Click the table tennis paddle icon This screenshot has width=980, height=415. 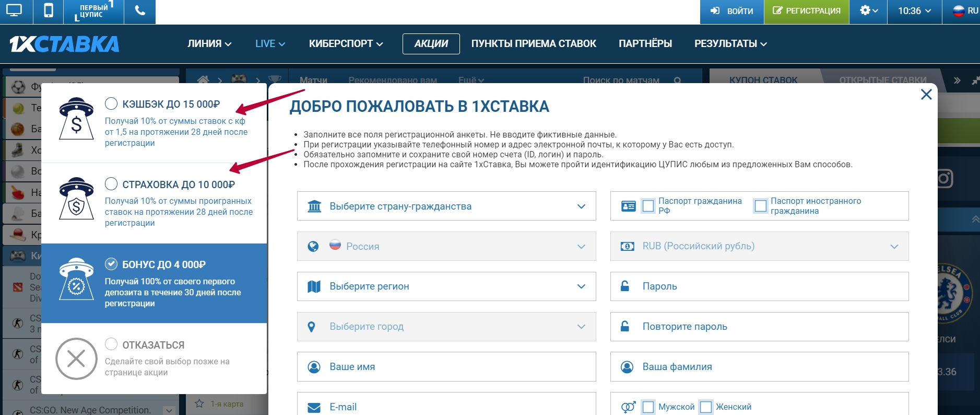click(x=18, y=192)
